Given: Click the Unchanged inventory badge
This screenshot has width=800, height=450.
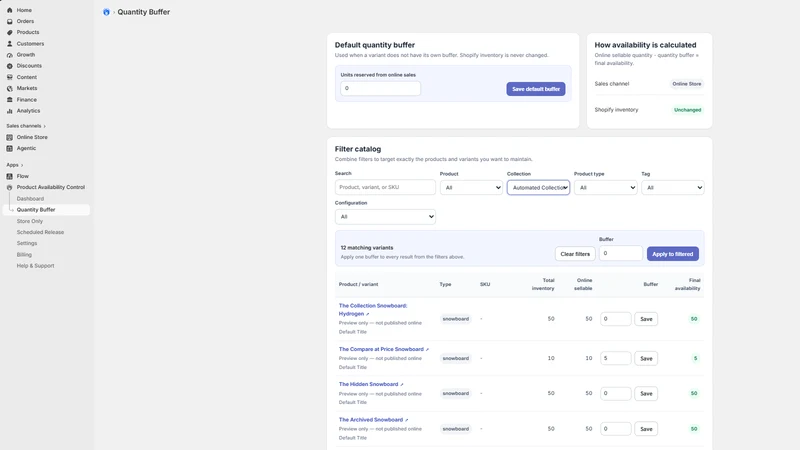Looking at the screenshot, I should coord(687,110).
